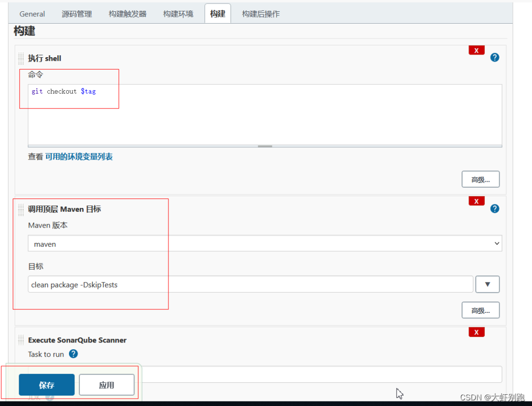The width and height of the screenshot is (532, 406).
Task: Switch to the General tab
Action: 32,14
